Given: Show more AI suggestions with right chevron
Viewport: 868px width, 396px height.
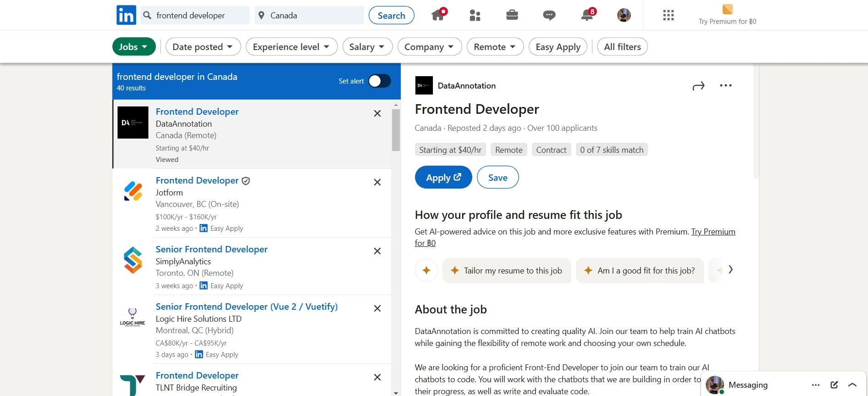Looking at the screenshot, I should coord(731,269).
